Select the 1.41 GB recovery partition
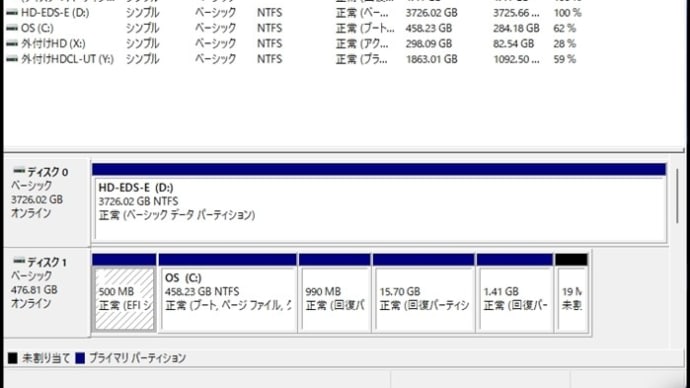Viewport: 690px width, 388px height. pos(515,293)
